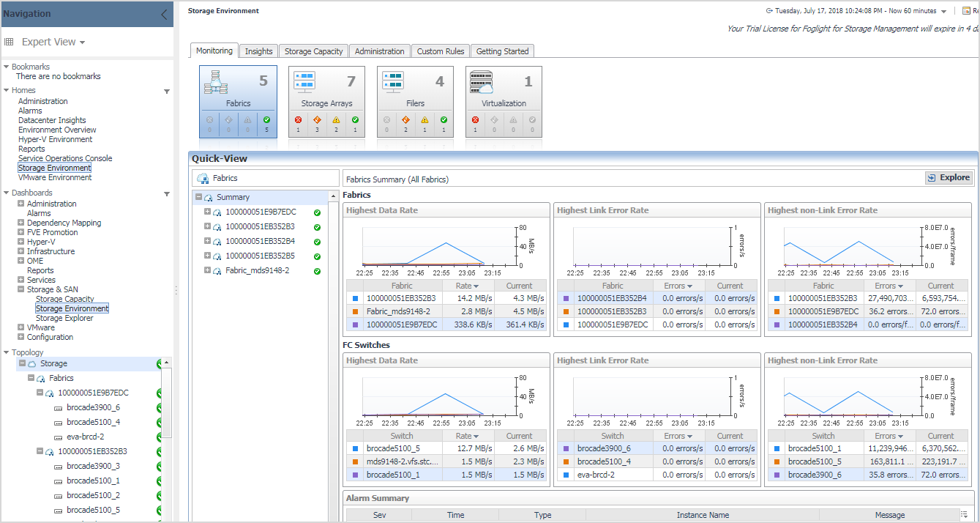Click the Filers warning yellow alarm icon

click(x=425, y=120)
